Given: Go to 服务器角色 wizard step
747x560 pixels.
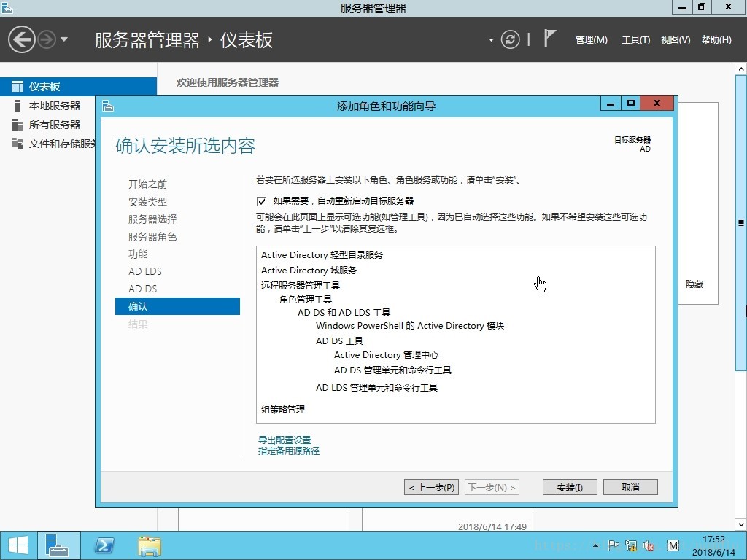Looking at the screenshot, I should click(152, 237).
